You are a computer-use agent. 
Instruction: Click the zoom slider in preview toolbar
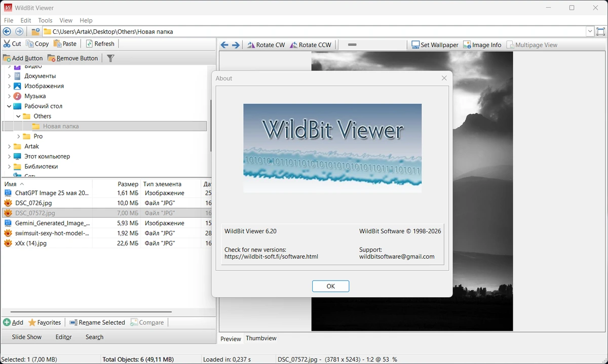click(352, 45)
